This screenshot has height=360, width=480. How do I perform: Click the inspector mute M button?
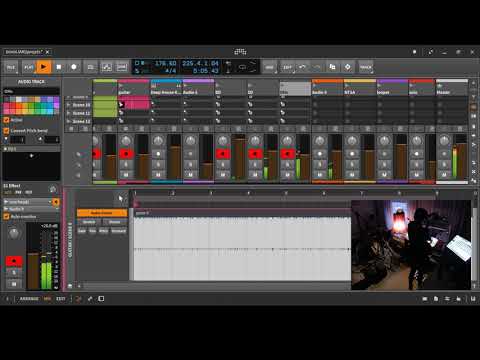click(x=14, y=284)
